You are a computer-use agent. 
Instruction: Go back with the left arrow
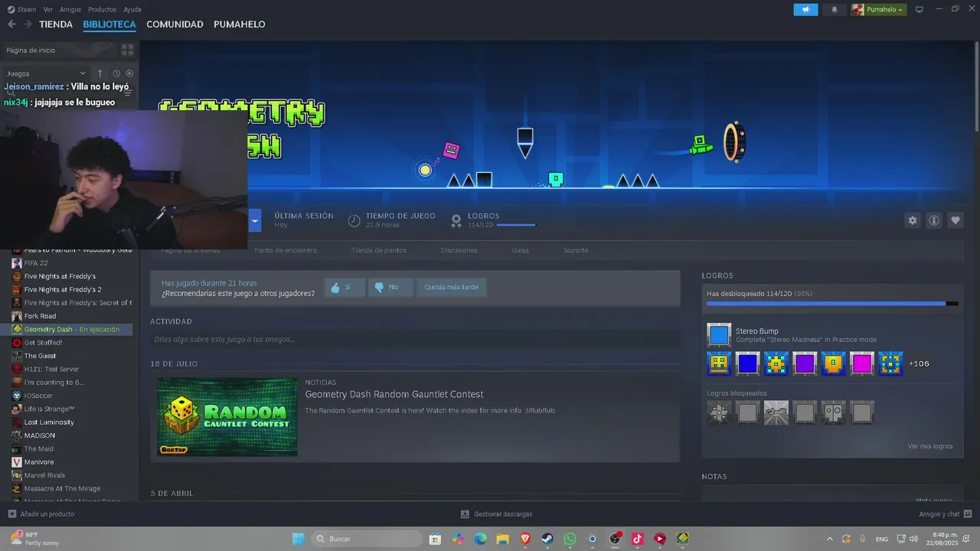click(x=11, y=24)
